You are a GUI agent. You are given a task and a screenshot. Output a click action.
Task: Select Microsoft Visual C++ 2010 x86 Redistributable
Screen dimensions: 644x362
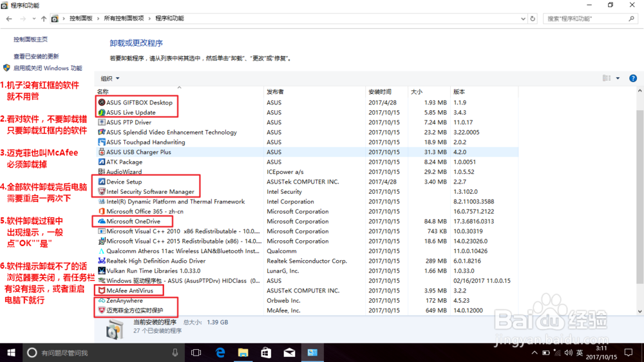pos(307,231)
